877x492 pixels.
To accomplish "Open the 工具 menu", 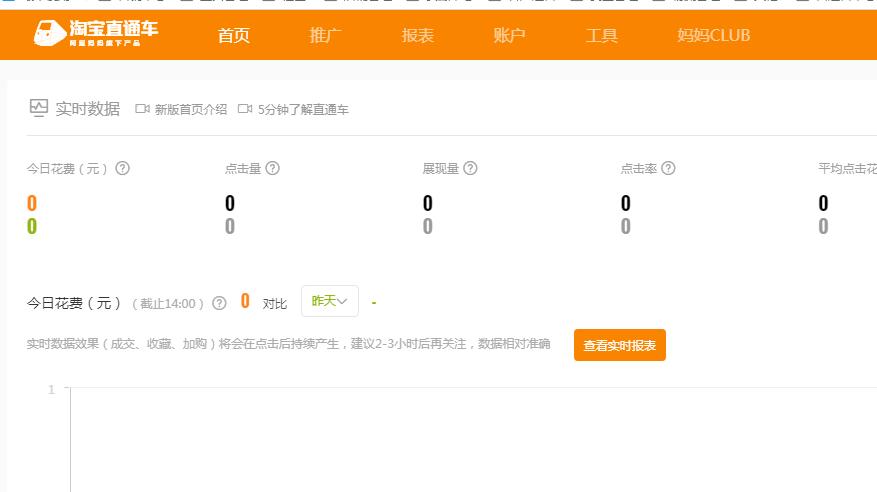I will (x=602, y=36).
